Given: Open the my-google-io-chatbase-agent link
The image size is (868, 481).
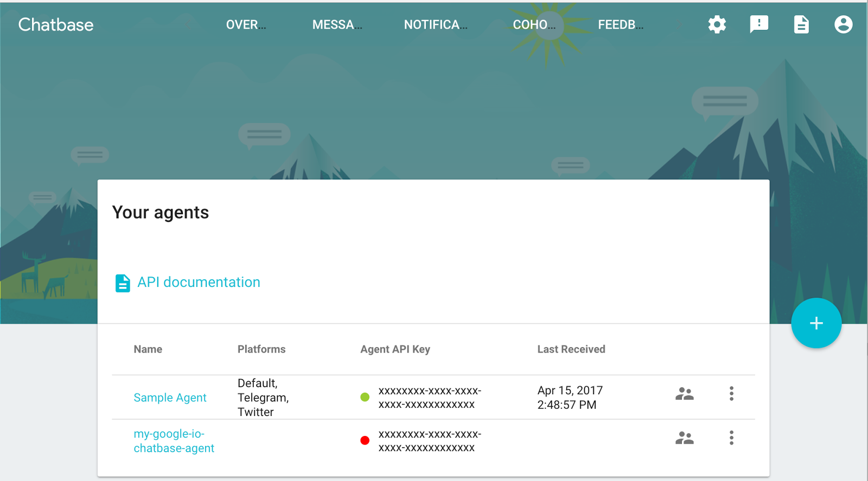Looking at the screenshot, I should click(x=174, y=441).
